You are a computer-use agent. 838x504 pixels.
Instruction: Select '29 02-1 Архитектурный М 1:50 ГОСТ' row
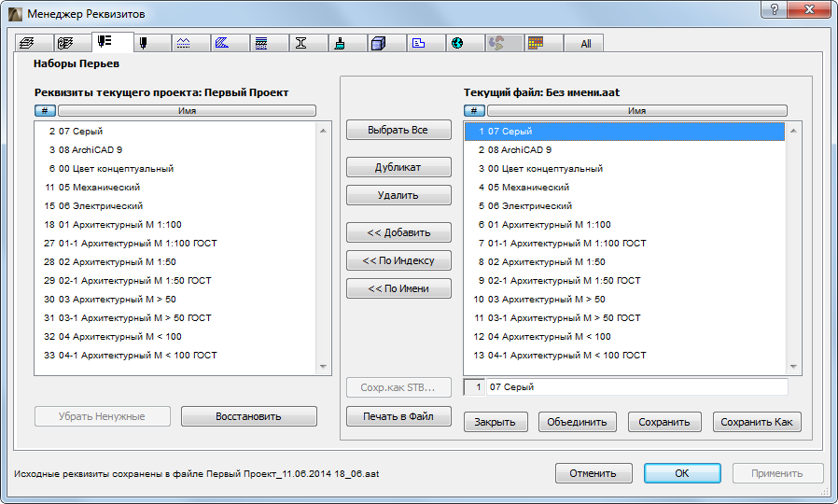point(175,281)
